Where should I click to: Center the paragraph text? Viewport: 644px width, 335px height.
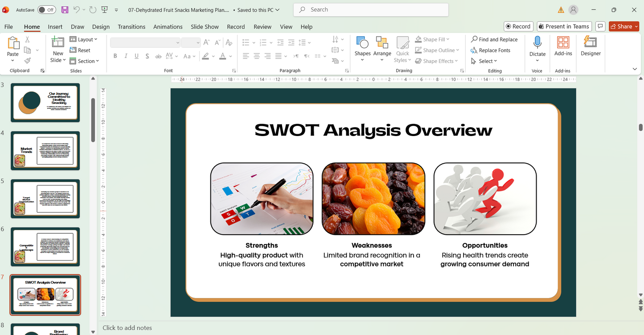(x=257, y=56)
